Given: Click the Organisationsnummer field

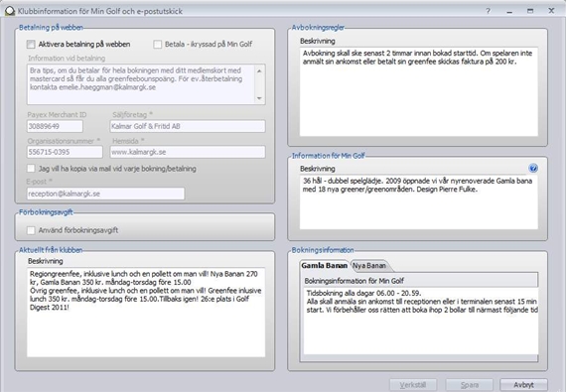Looking at the screenshot, I should (65, 152).
